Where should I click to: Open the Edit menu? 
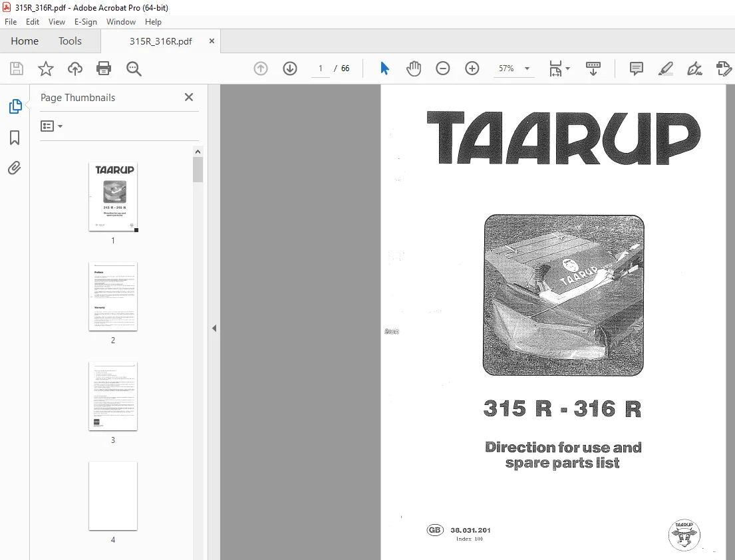tap(33, 21)
